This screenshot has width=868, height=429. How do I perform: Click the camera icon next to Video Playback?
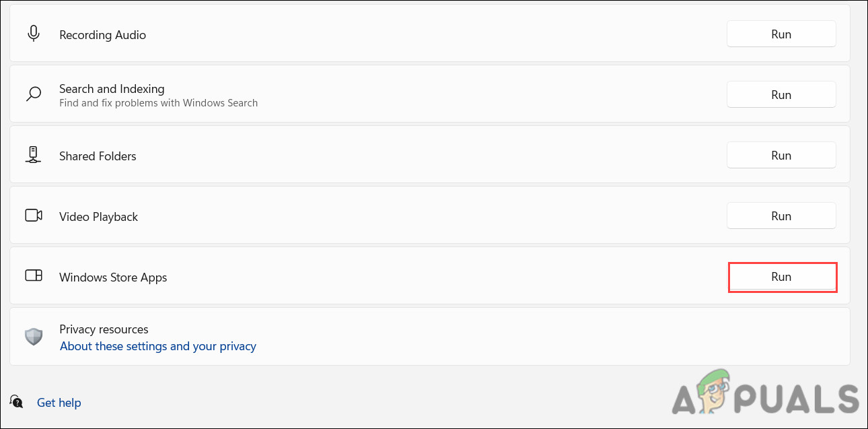pos(34,216)
